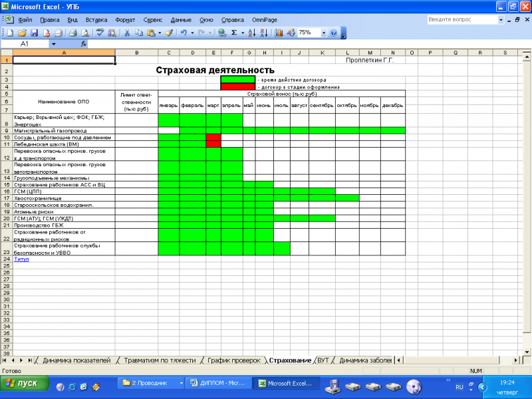
Task: Select all cells corner button
Action: [x=7, y=53]
